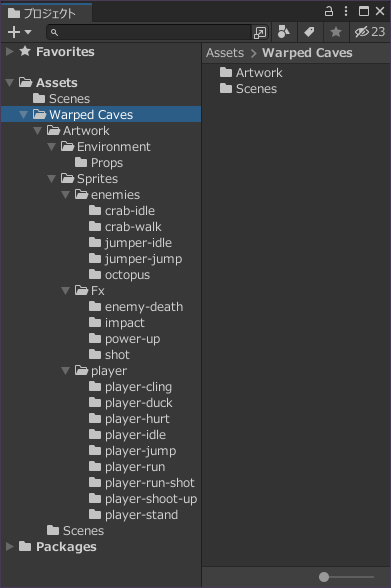Open the Search by Label filter
The image size is (391, 588).
(309, 32)
